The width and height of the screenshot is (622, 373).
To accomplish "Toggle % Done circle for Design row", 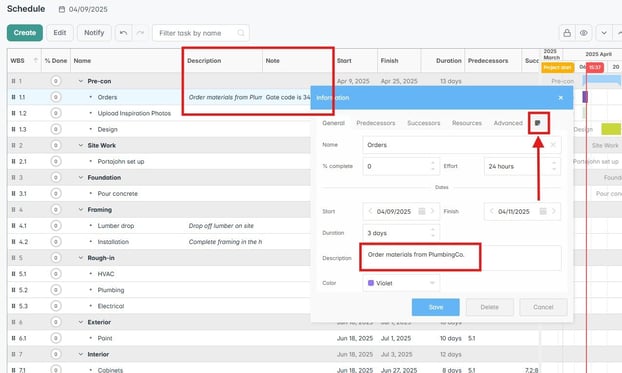I will [x=56, y=129].
